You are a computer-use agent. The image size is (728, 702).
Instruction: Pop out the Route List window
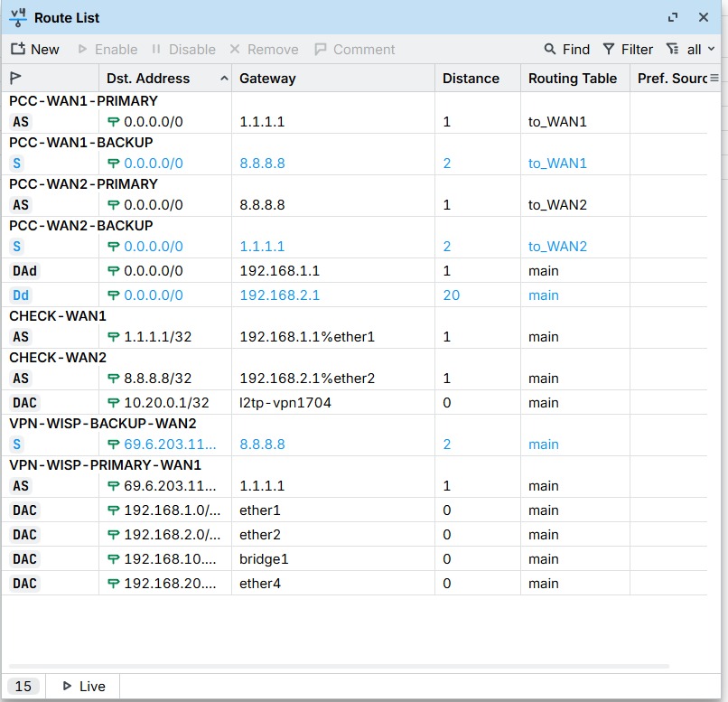point(673,18)
